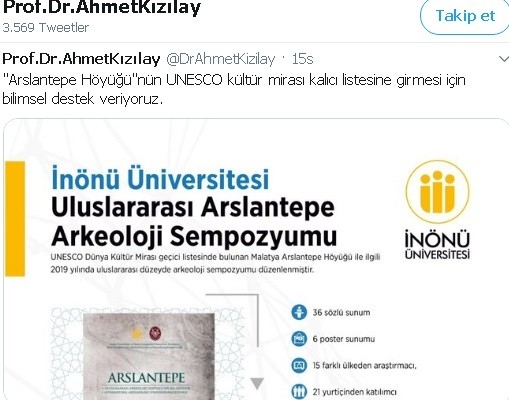Click the 15 farklı ülkeden araştırmacı icon
Viewport: 509px width, 400px height.
(299, 365)
